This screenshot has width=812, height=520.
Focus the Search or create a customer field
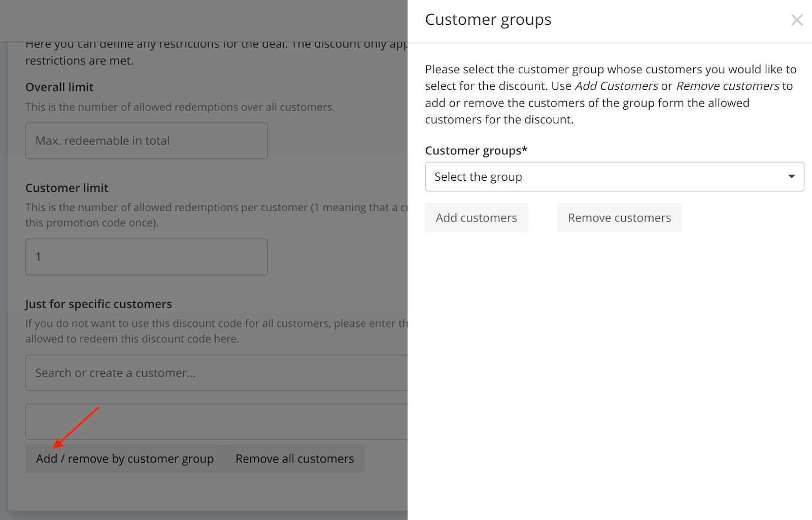coord(216,373)
